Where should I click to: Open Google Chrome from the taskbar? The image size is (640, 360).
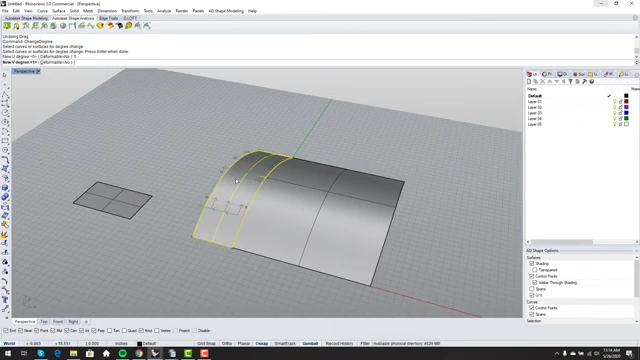(x=139, y=353)
